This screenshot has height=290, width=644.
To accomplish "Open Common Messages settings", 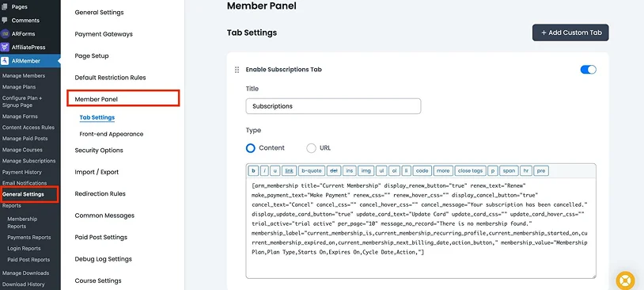I will click(104, 216).
